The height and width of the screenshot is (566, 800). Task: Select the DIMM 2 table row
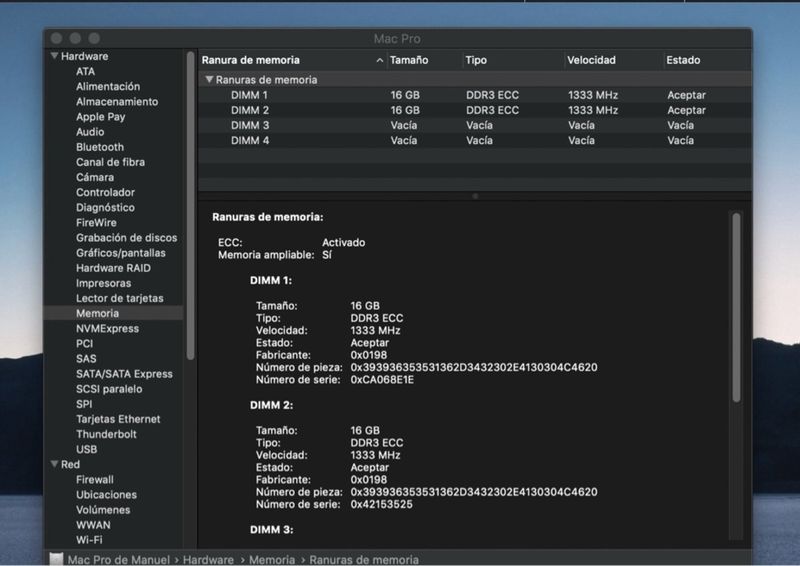[x=474, y=110]
